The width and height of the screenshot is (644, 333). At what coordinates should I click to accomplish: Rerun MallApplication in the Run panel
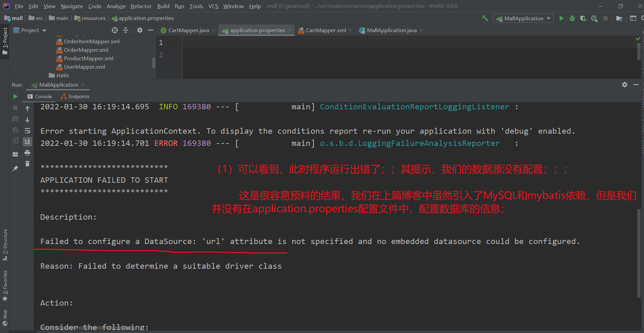tap(15, 96)
